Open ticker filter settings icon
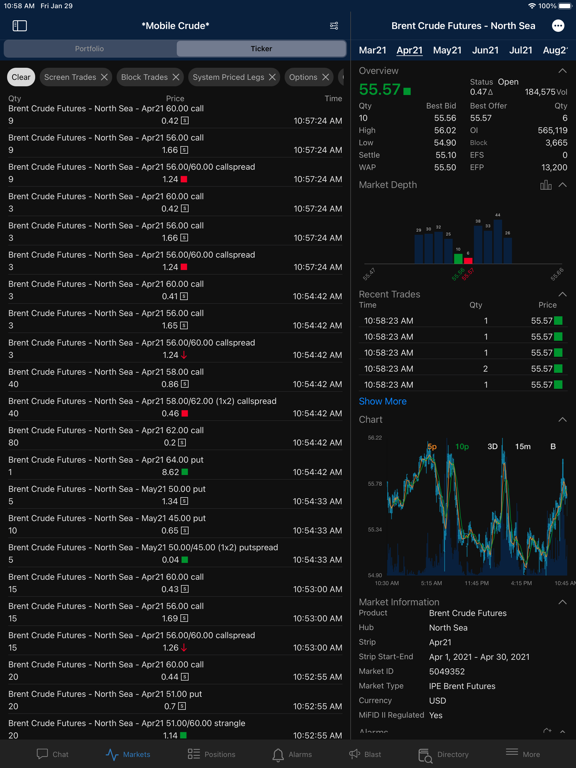The image size is (576, 768). point(334,26)
